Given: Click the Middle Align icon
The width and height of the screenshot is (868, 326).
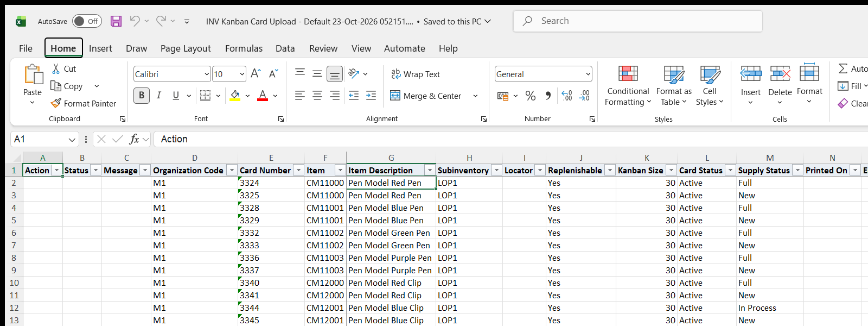Looking at the screenshot, I should 317,73.
